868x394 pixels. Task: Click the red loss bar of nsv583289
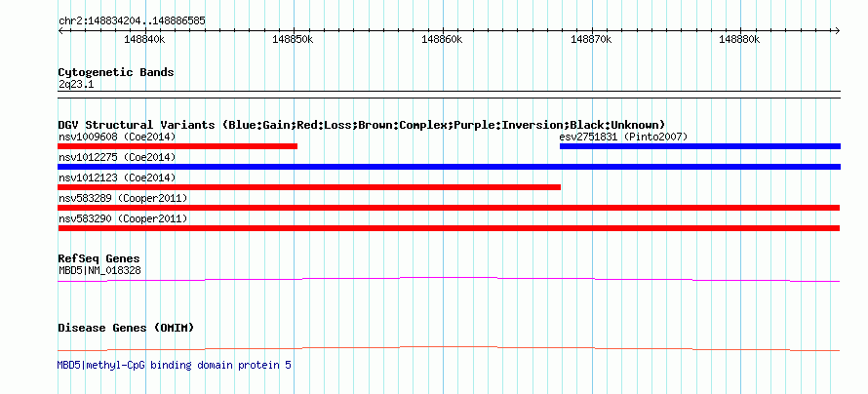pyautogui.click(x=449, y=208)
